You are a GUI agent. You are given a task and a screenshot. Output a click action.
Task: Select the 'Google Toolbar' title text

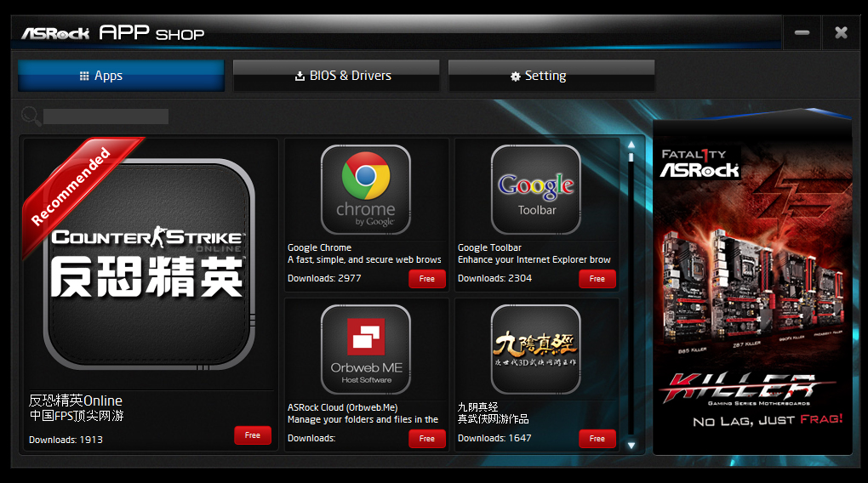(x=489, y=247)
